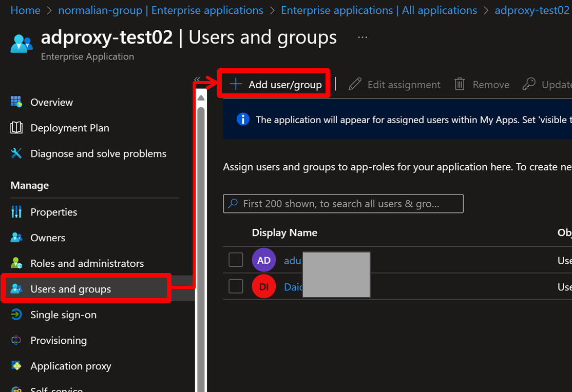Click the Provisioning cycle icon
572x392 pixels.
coord(16,340)
